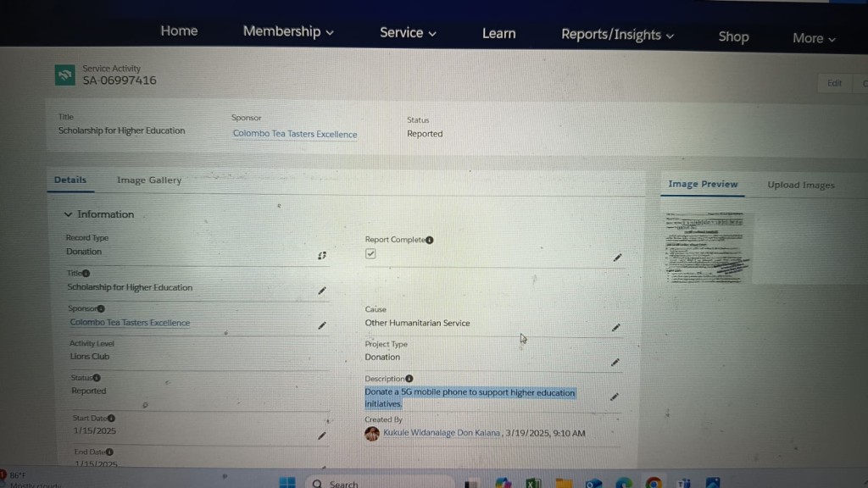Viewport: 868px width, 488px height.
Task: Click the Start Date value 1/15/2025
Action: 95,431
